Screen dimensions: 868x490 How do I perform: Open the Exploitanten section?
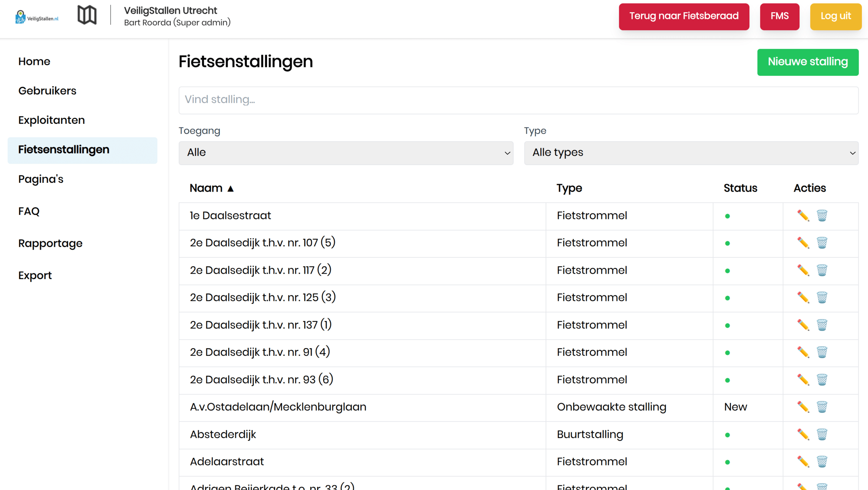click(x=52, y=120)
